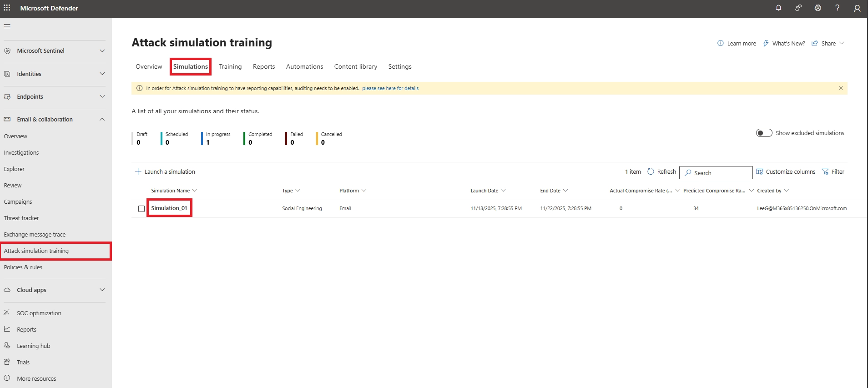Click the lightning icon next to What's New
The image size is (868, 388).
pyautogui.click(x=766, y=43)
